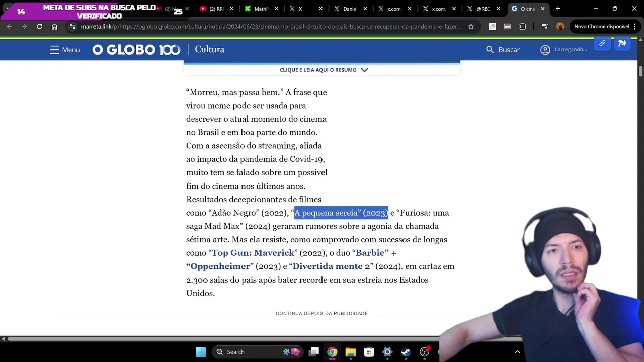This screenshot has width=644, height=362.
Task: Open Microsoft Store from the taskbar
Action: (369, 352)
